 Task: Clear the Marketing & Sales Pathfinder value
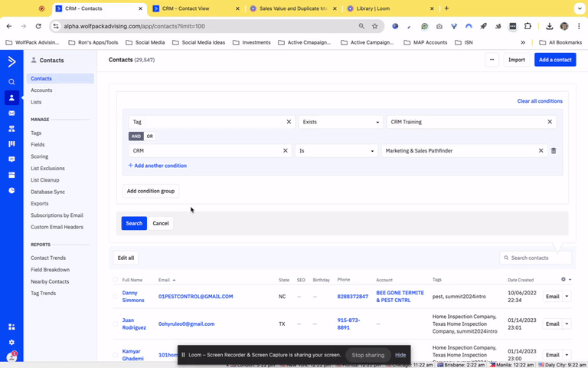(541, 150)
